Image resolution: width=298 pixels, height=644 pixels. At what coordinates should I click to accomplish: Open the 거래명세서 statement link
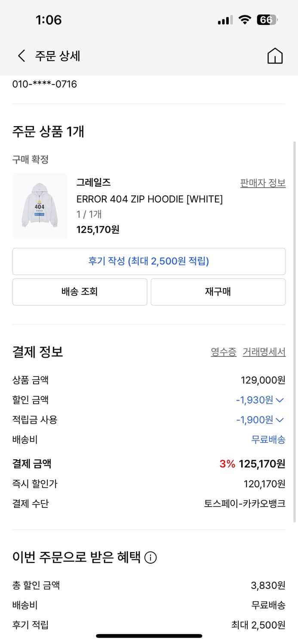click(264, 352)
